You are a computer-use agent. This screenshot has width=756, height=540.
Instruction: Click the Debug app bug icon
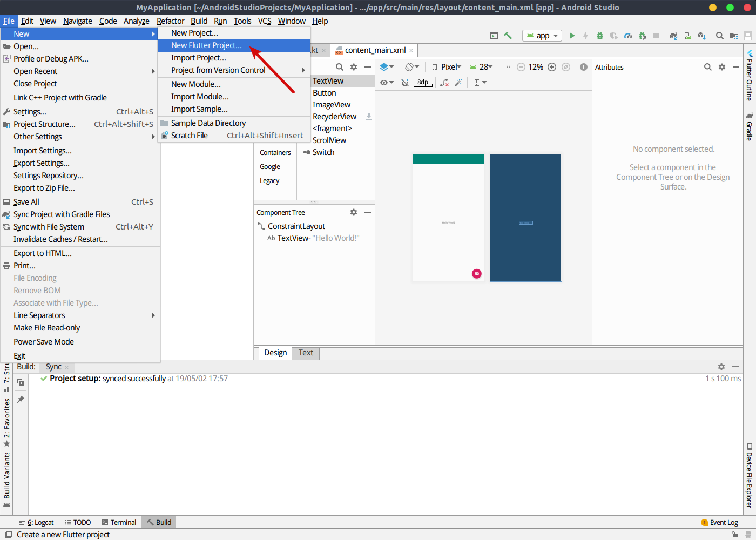tap(599, 36)
